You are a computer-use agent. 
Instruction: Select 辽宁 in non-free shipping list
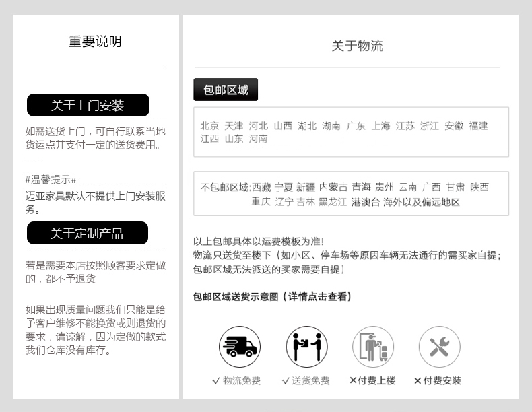(284, 202)
